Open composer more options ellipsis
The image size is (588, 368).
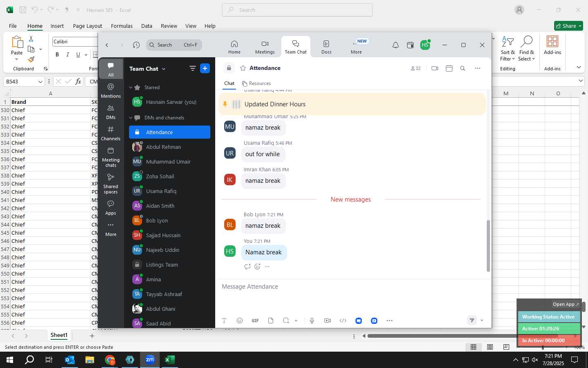(x=390, y=321)
